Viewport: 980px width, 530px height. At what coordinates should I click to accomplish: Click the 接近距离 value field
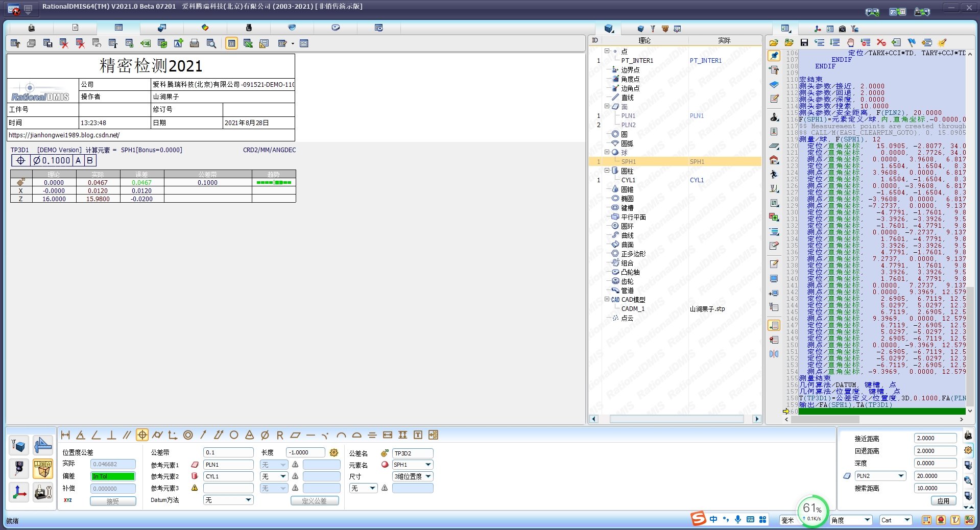point(935,438)
